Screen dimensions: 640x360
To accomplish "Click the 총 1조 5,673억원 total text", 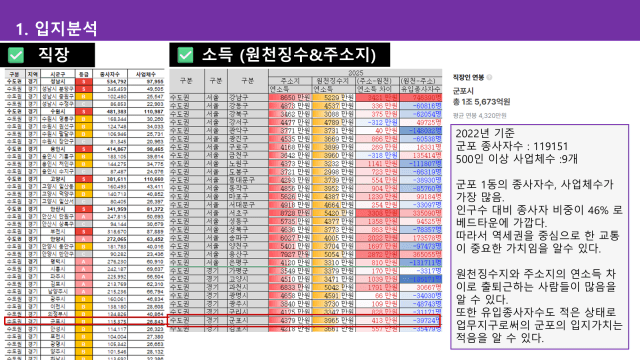I will click(x=482, y=102).
